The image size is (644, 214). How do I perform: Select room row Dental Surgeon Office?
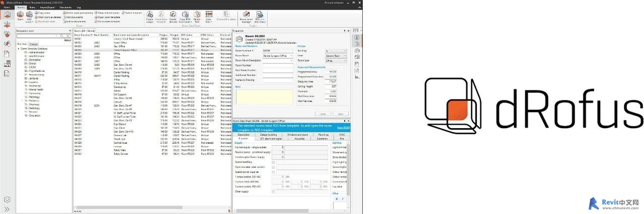152,50
